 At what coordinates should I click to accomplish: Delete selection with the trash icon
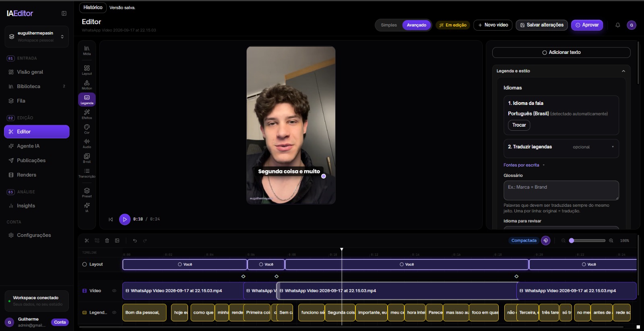pos(107,241)
